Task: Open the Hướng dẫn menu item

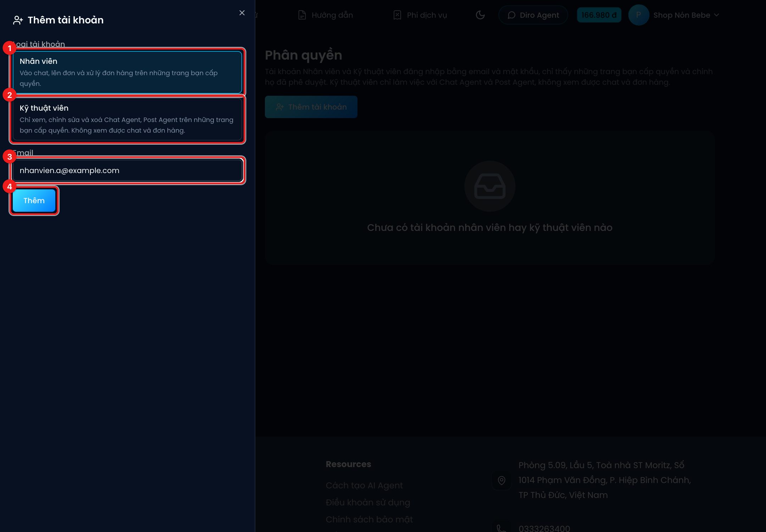Action: (x=326, y=15)
